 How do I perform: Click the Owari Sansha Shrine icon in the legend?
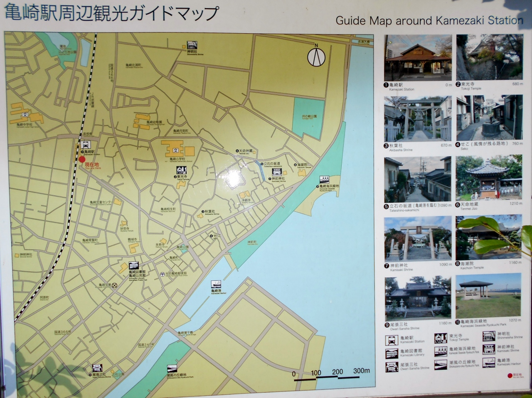tap(392, 367)
